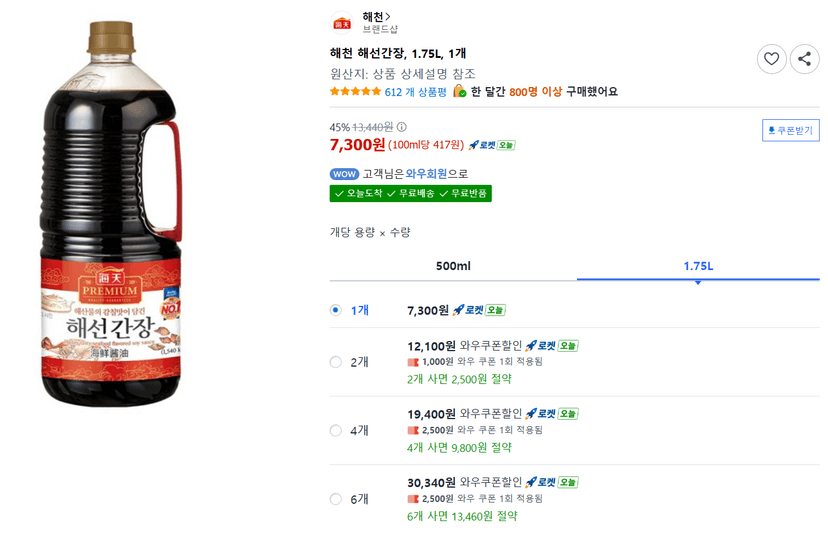Image resolution: width=828 pixels, height=536 pixels.
Task: Open the 해천 brand shop chevron
Action: pos(388,17)
